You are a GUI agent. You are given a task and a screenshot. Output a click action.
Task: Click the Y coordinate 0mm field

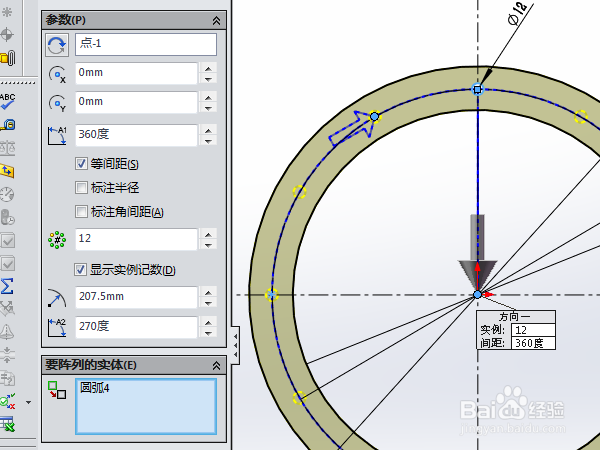(x=136, y=103)
